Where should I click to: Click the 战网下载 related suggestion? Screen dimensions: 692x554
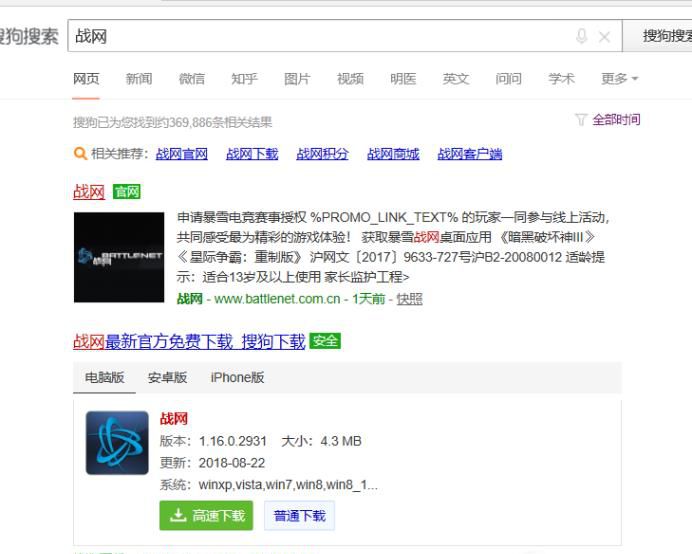[x=252, y=154]
